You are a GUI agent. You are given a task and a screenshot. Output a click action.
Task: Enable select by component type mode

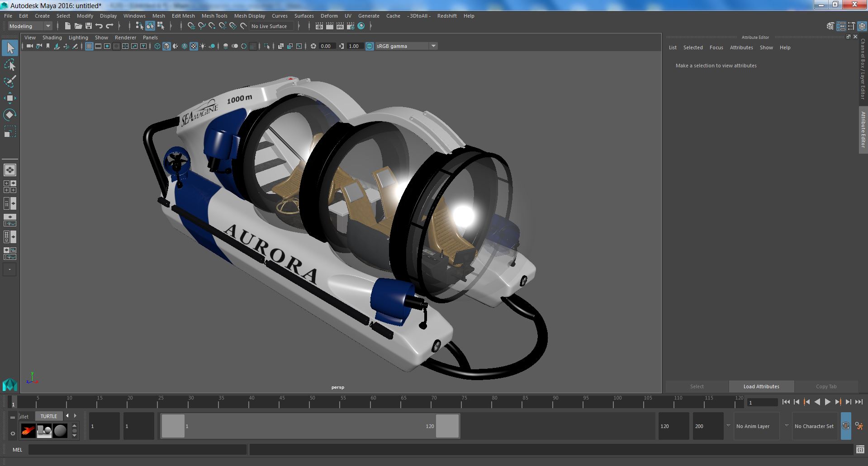pyautogui.click(x=161, y=26)
